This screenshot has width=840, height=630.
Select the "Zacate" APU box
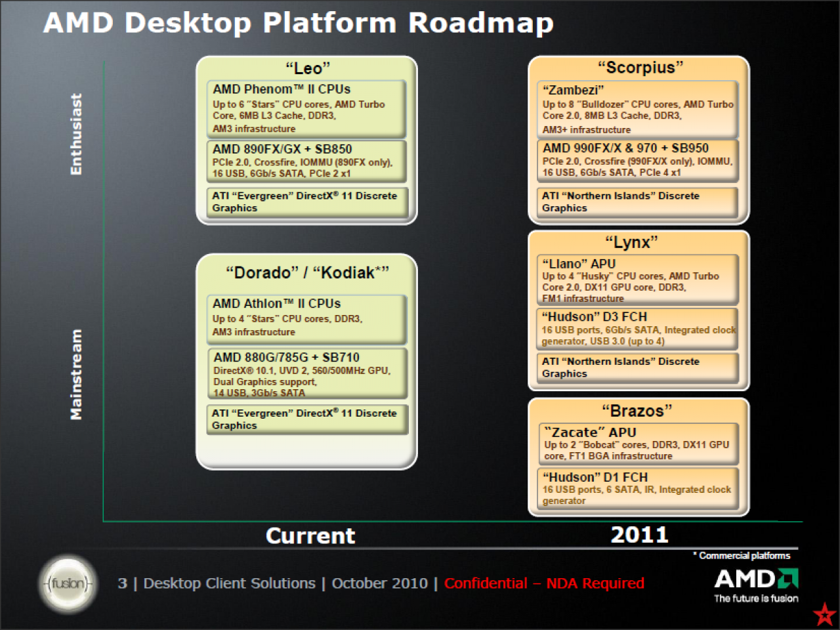[x=639, y=444]
